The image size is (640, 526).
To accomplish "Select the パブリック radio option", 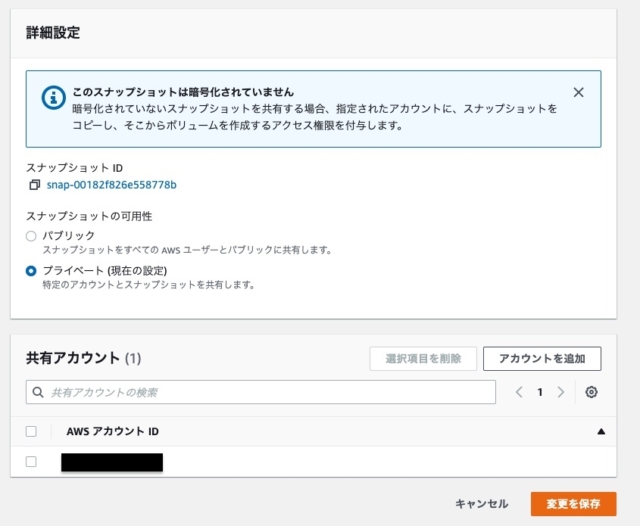I will 31,236.
